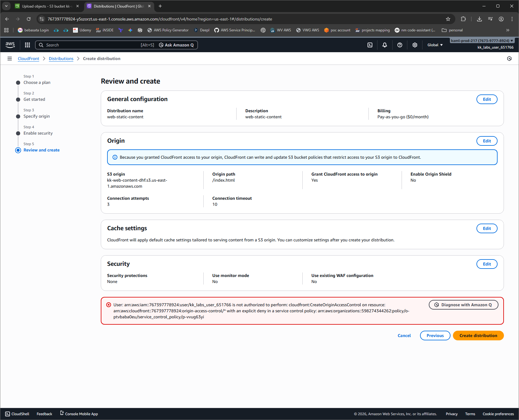This screenshot has height=420, width=519.
Task: Go to Step 3 Specify origin
Action: coord(37,116)
